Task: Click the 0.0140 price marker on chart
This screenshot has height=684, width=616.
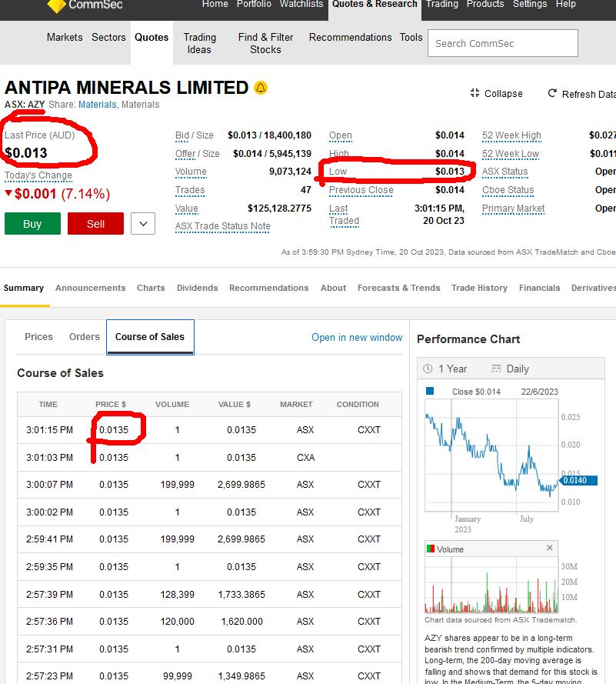Action: coord(578,480)
